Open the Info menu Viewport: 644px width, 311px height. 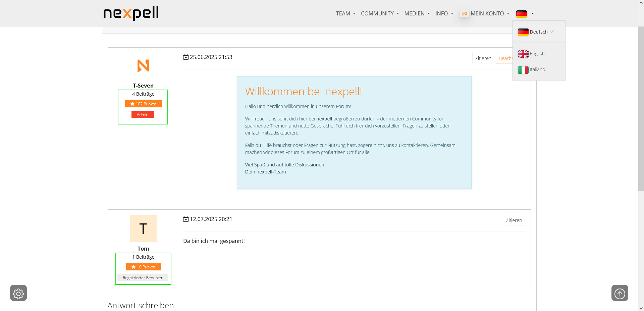pyautogui.click(x=444, y=14)
